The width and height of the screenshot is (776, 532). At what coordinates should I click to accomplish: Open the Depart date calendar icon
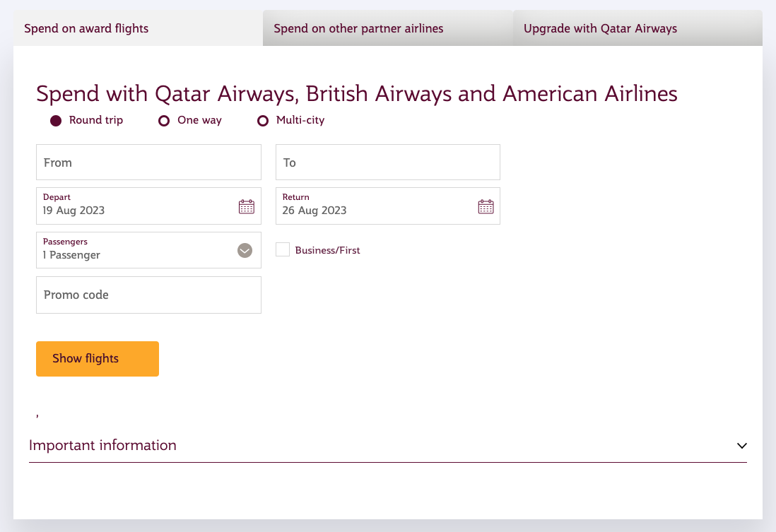(247, 206)
